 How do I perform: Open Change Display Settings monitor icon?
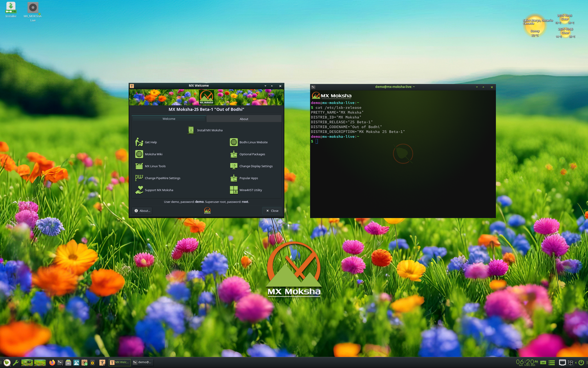(x=233, y=166)
